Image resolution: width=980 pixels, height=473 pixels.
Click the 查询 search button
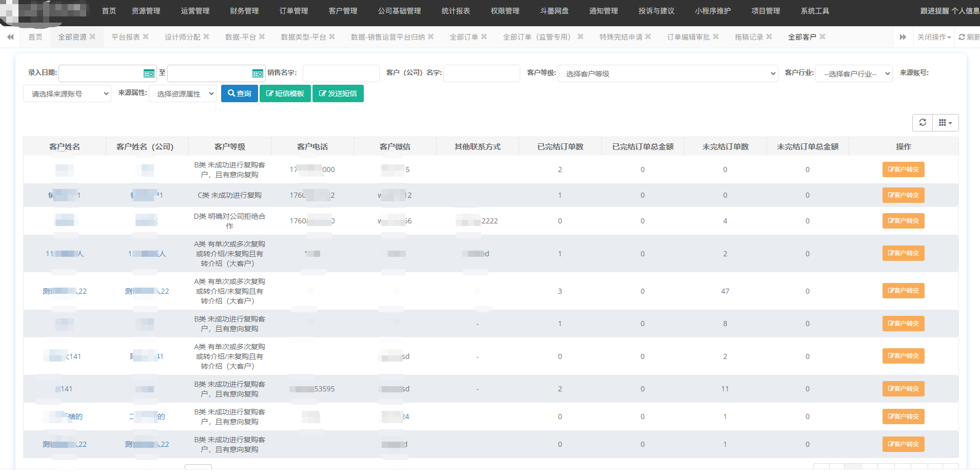(239, 93)
